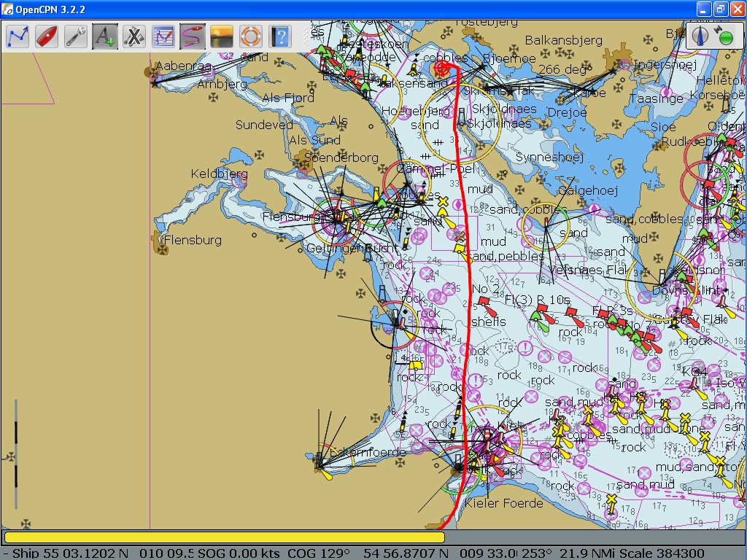Open the wrench Options toolbox

[76, 36]
